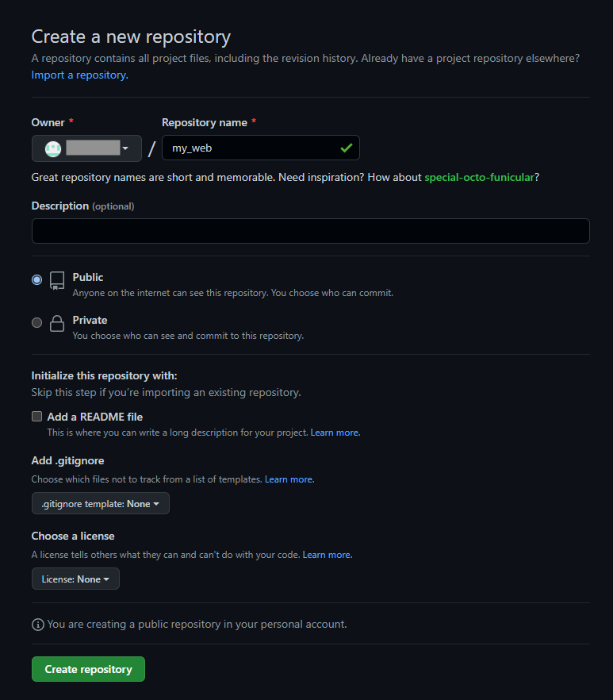The width and height of the screenshot is (613, 700).
Task: Click the Add a README file label
Action: 95,417
